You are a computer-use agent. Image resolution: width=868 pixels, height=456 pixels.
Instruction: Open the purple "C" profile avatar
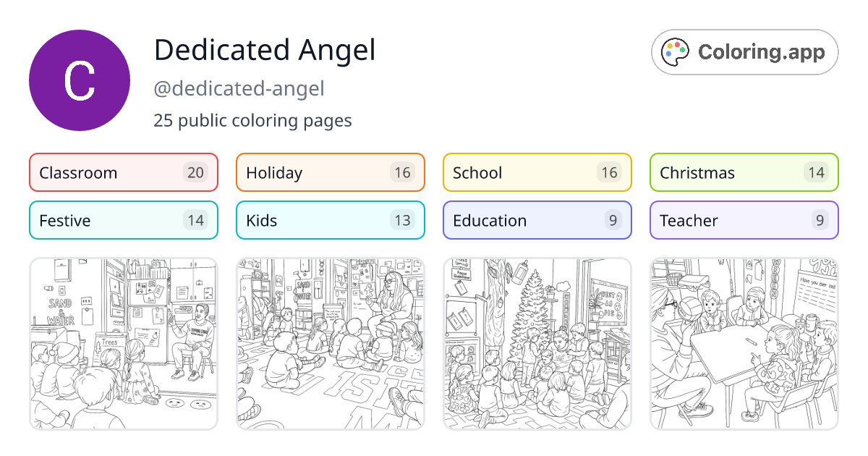tap(80, 80)
